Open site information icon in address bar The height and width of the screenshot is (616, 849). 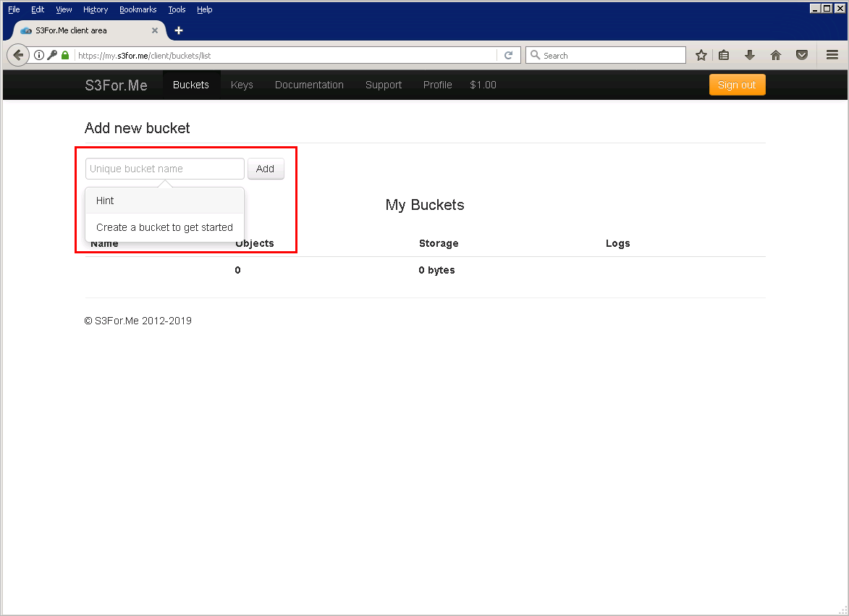coord(39,55)
